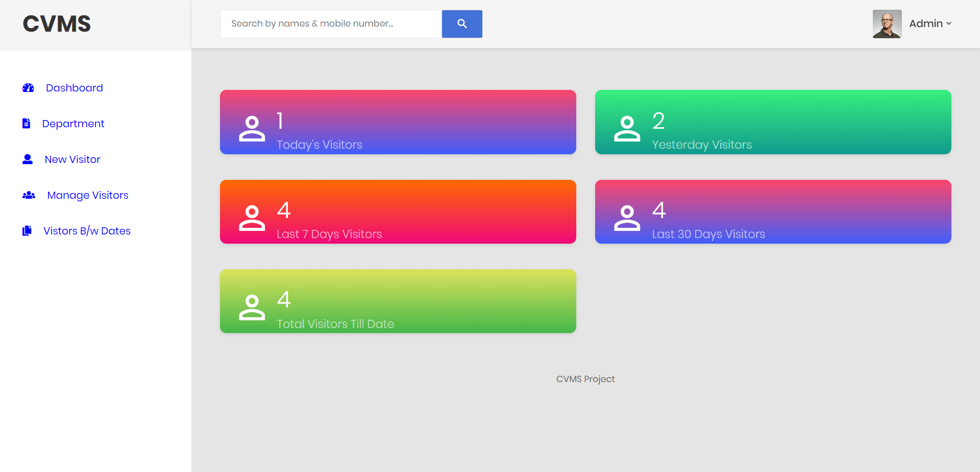Click the CVMS logo
The image size is (980, 472).
[x=56, y=23]
